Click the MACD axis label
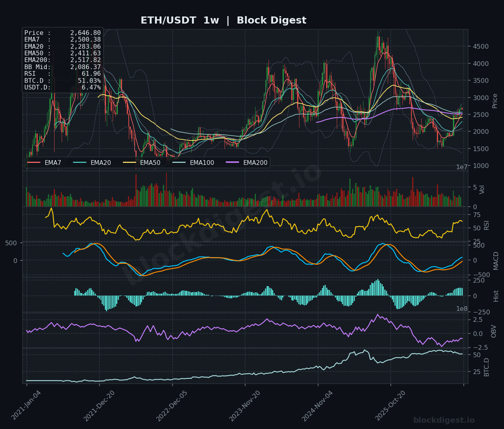The image size is (504, 429). tap(496, 261)
